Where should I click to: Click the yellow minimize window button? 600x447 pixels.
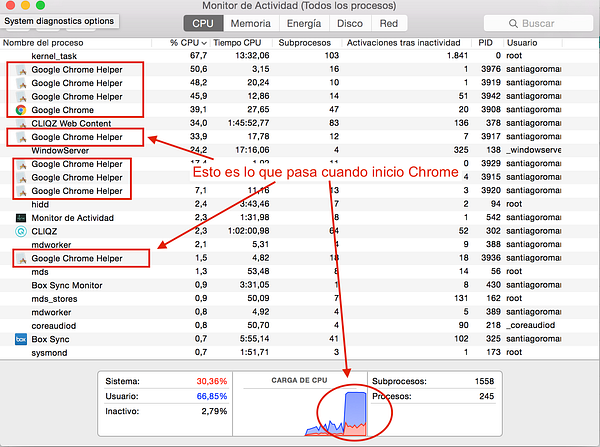click(26, 5)
